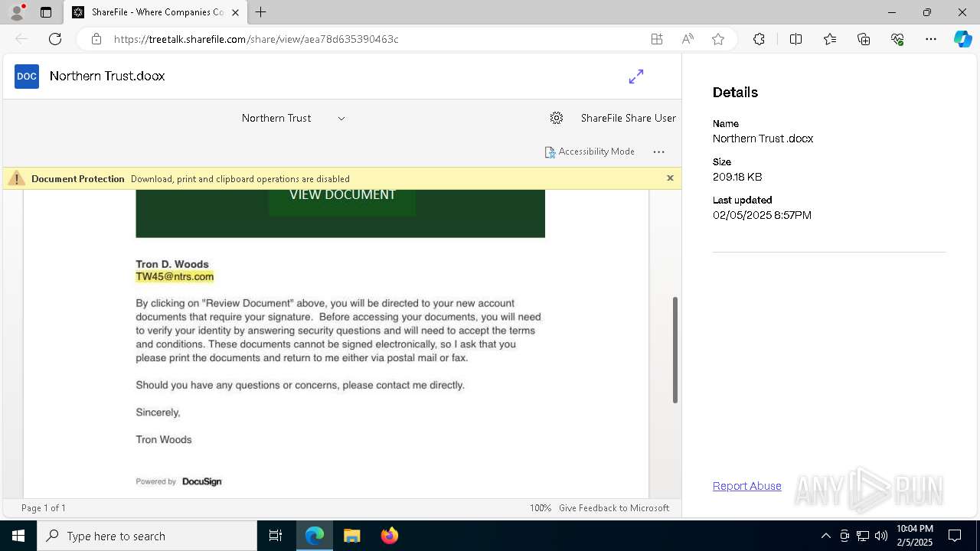Open the volume speaker tray icon
This screenshot has height=551, width=980.
pyautogui.click(x=881, y=536)
